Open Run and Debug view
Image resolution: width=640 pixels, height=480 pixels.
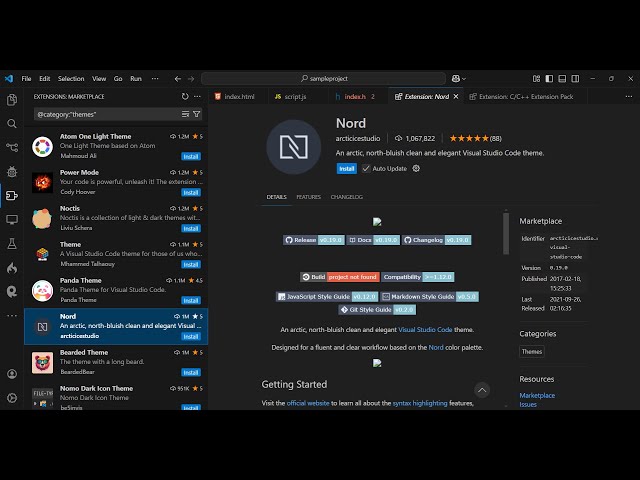pos(12,172)
